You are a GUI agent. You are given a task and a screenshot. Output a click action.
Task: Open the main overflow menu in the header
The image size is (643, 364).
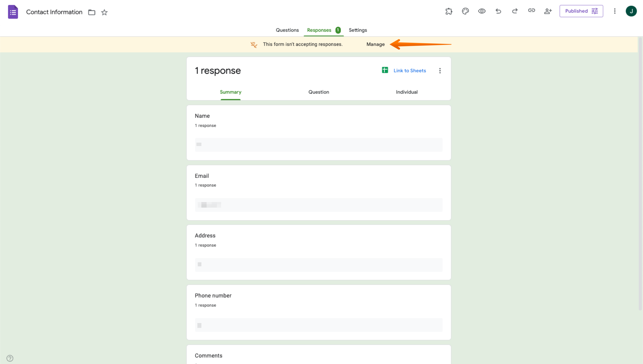[x=615, y=11]
